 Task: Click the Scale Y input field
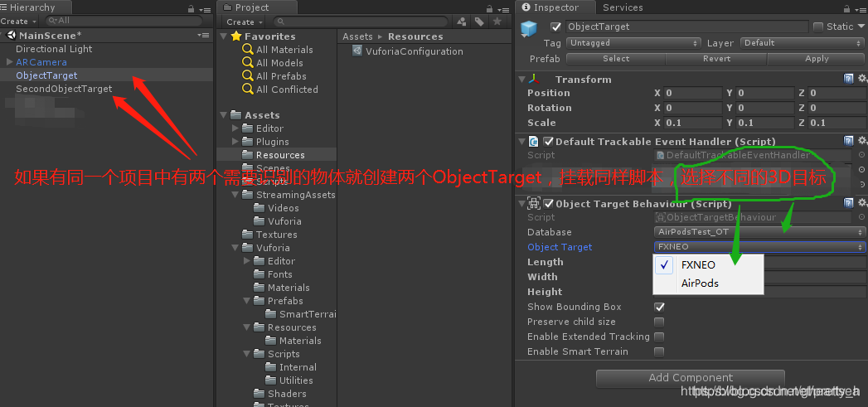764,123
